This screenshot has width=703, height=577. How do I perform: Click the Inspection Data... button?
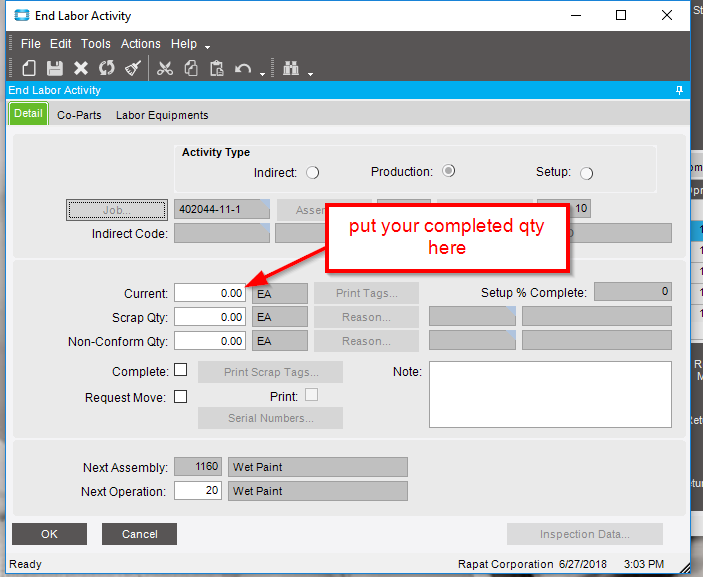(585, 534)
